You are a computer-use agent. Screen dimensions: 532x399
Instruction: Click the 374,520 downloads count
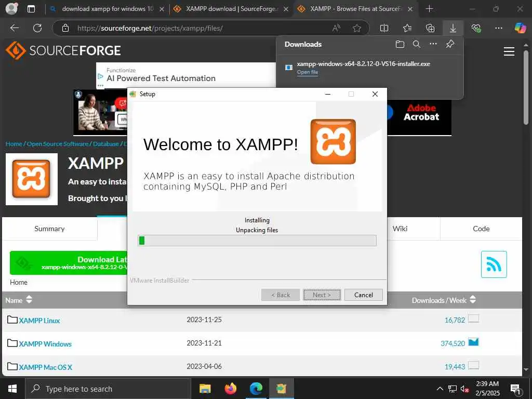453,343
